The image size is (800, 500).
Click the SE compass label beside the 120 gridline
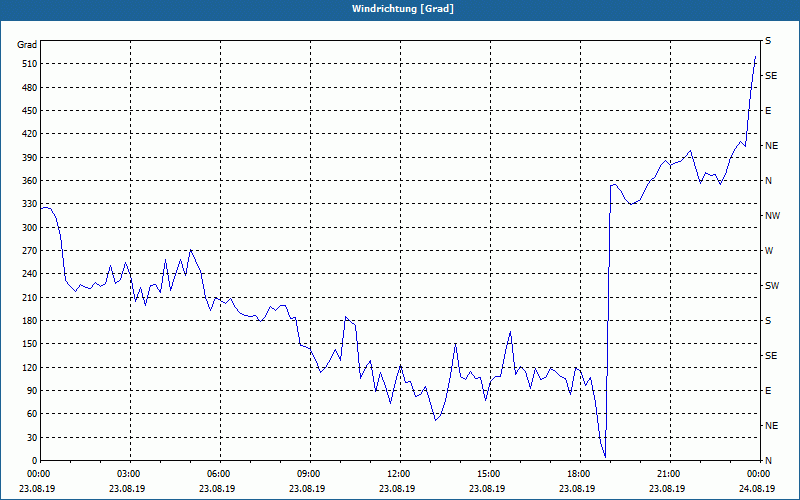coord(771,356)
